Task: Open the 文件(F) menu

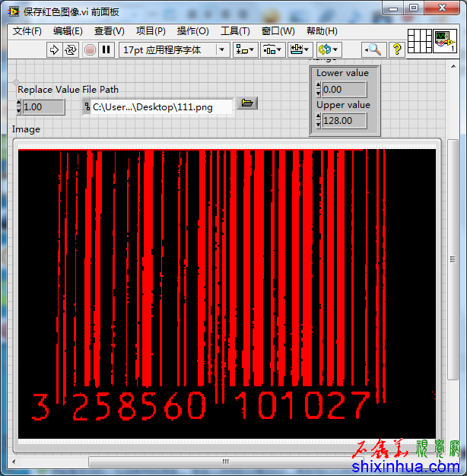Action: [x=27, y=31]
